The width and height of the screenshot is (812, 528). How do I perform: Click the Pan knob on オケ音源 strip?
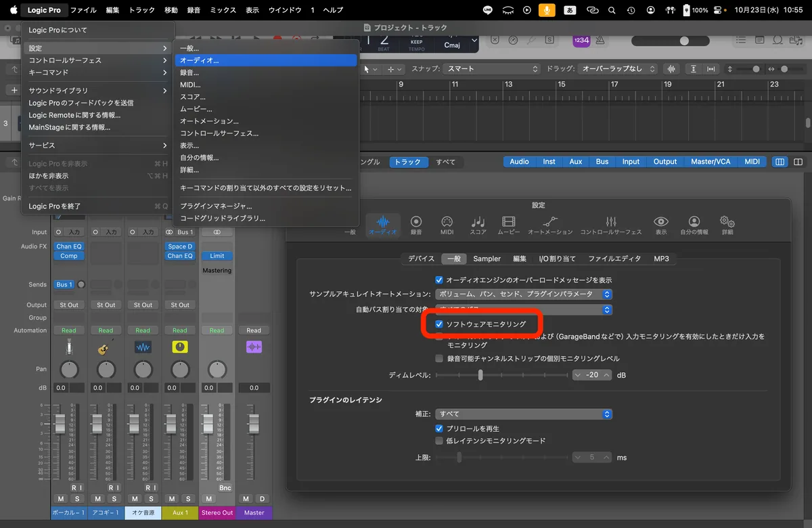pyautogui.click(x=143, y=370)
